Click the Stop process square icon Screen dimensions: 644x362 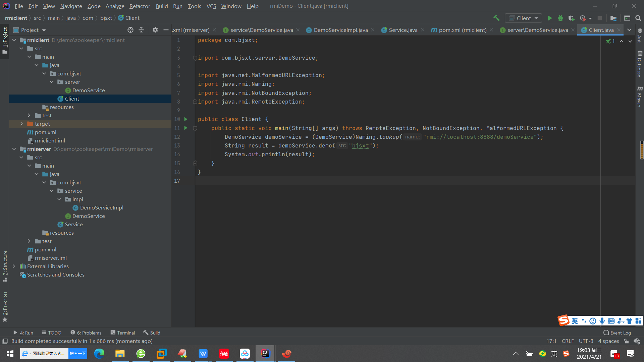tap(600, 18)
